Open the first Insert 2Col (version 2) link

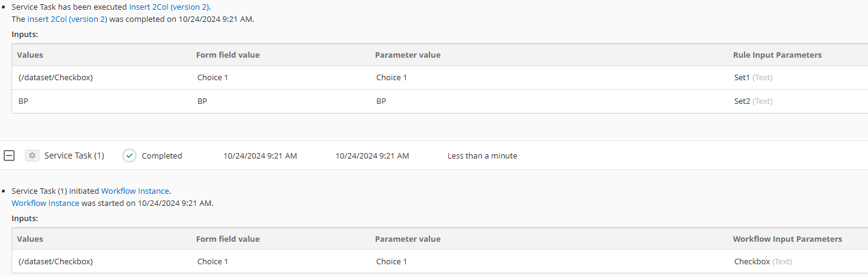(x=169, y=7)
